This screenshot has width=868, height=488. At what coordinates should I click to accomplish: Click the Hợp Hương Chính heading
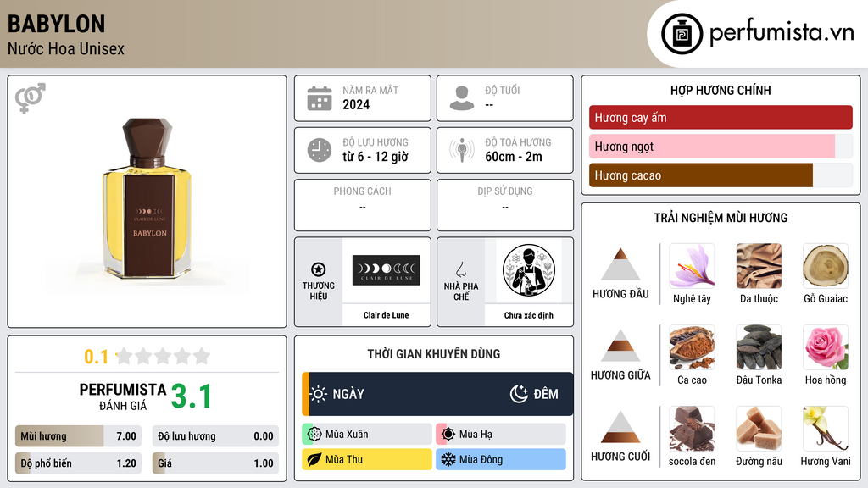pos(721,90)
